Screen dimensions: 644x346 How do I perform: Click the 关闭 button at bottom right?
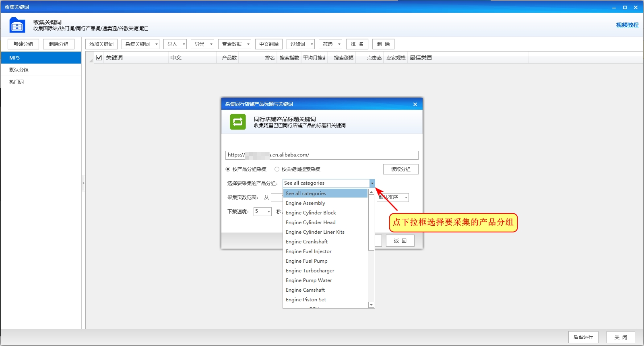tap(621, 337)
